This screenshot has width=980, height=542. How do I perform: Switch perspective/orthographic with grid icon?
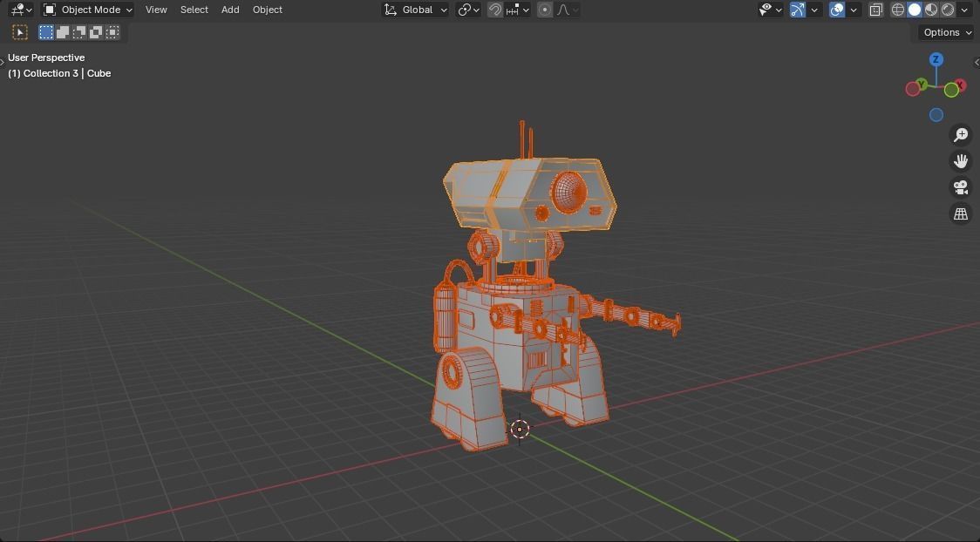tap(961, 213)
